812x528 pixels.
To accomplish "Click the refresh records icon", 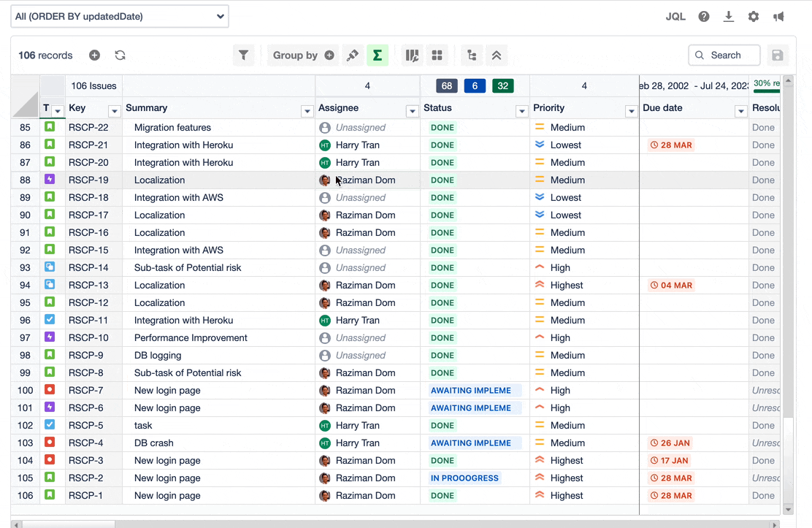I will pyautogui.click(x=120, y=55).
